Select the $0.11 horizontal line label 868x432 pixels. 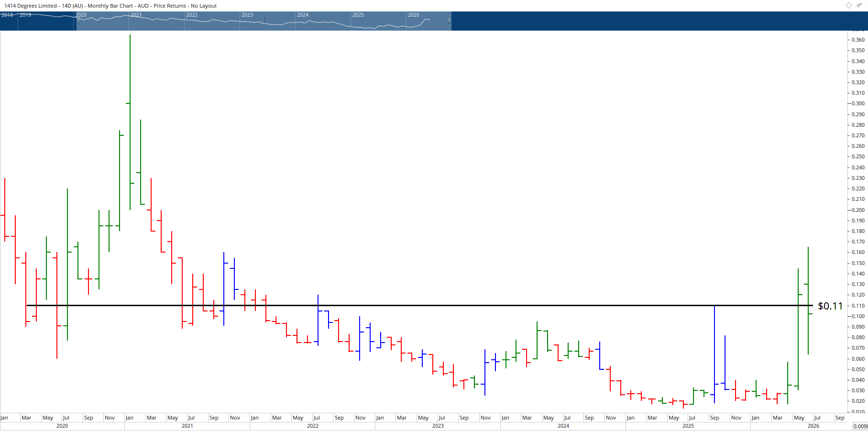point(830,306)
